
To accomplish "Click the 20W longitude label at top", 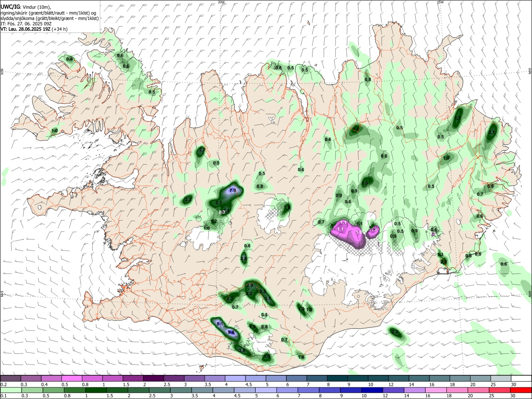I will 221,2.
